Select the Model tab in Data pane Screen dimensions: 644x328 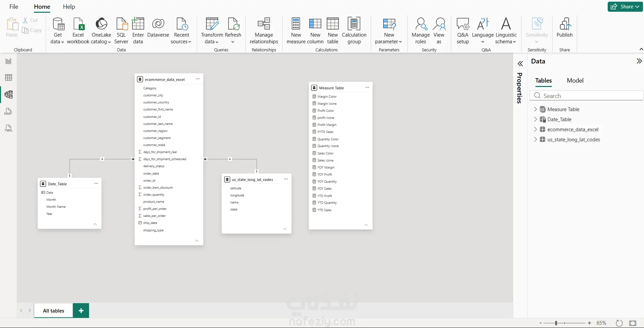coord(575,81)
